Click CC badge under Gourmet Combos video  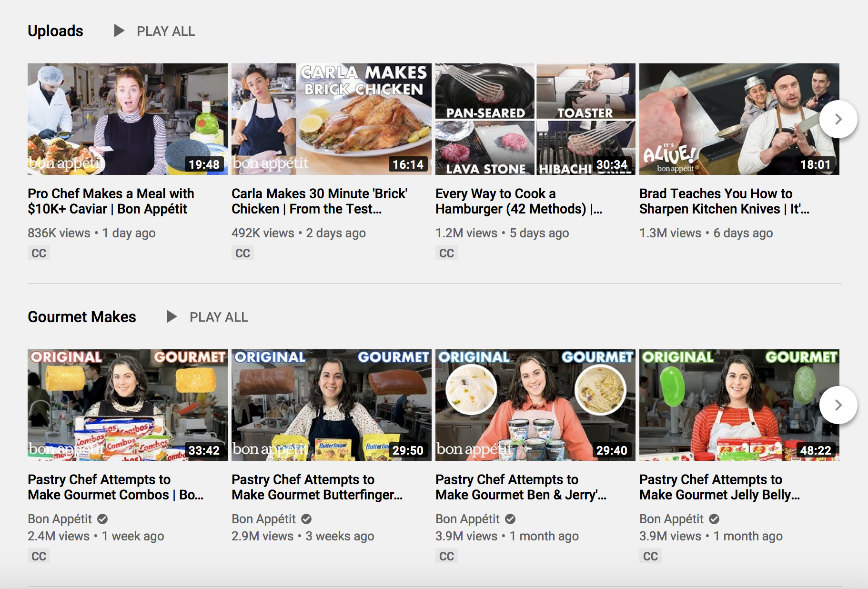pos(39,556)
